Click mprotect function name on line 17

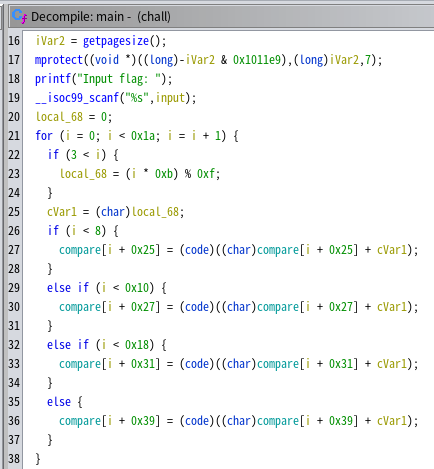(59, 60)
